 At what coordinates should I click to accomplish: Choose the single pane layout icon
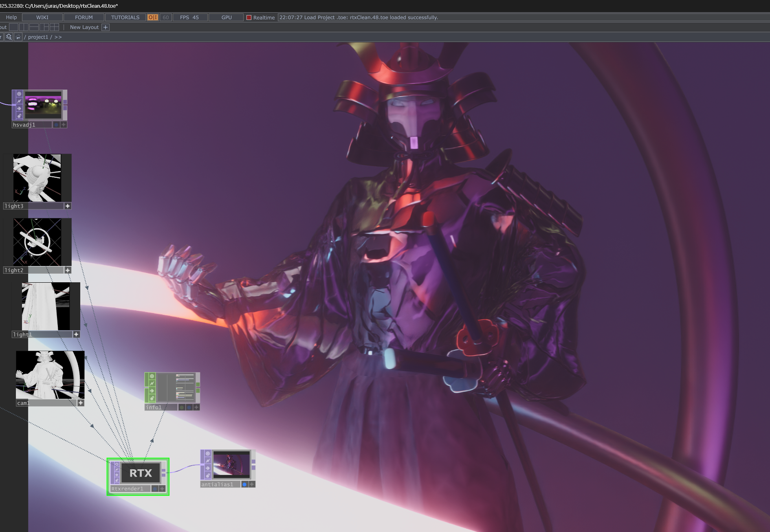pos(14,27)
